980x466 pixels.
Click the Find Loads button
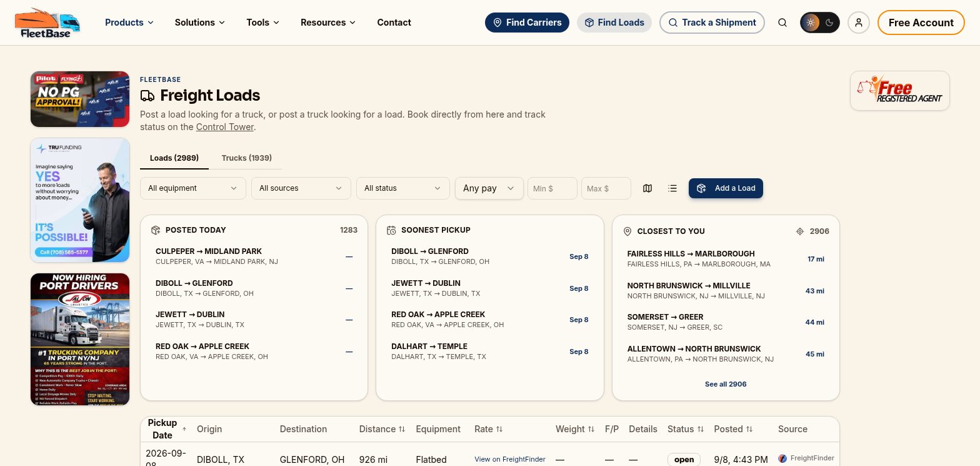[x=614, y=23]
